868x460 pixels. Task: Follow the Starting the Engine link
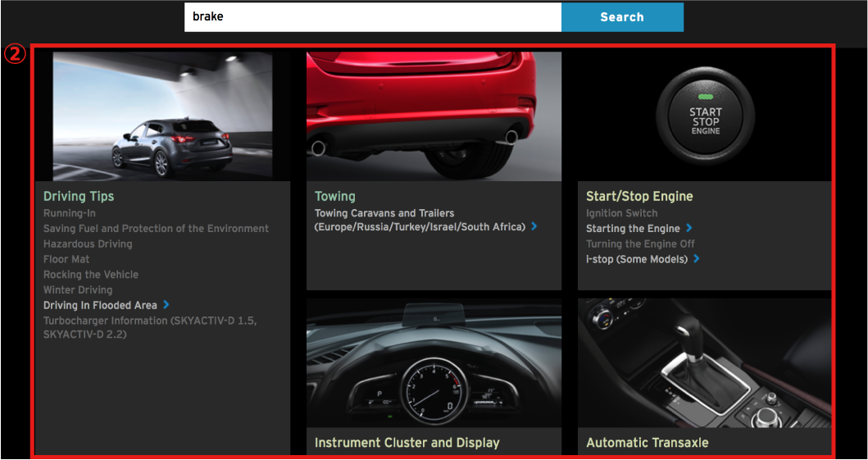pyautogui.click(x=633, y=229)
